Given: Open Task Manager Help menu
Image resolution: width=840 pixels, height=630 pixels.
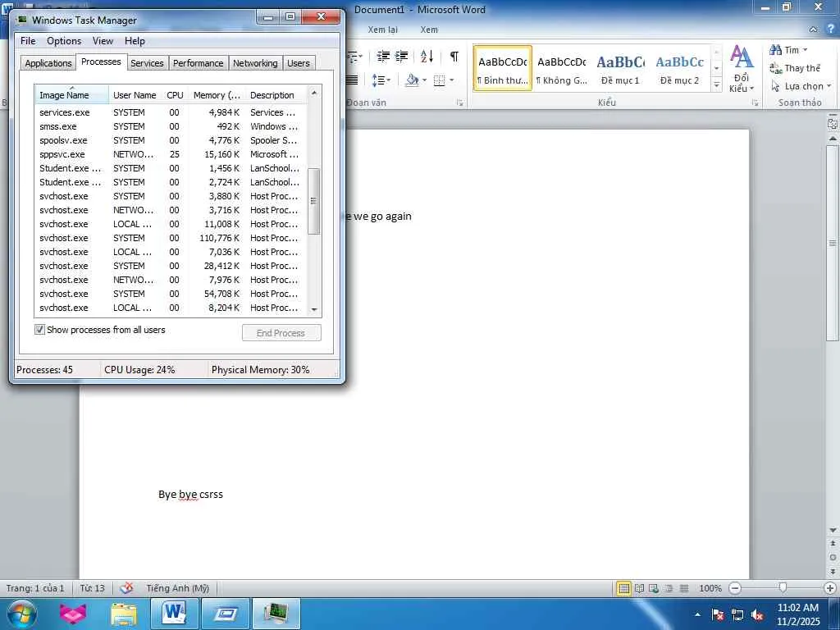Looking at the screenshot, I should pyautogui.click(x=135, y=41).
